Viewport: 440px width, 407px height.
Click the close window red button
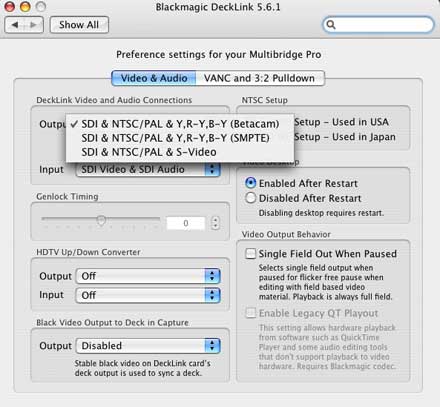[10, 7]
